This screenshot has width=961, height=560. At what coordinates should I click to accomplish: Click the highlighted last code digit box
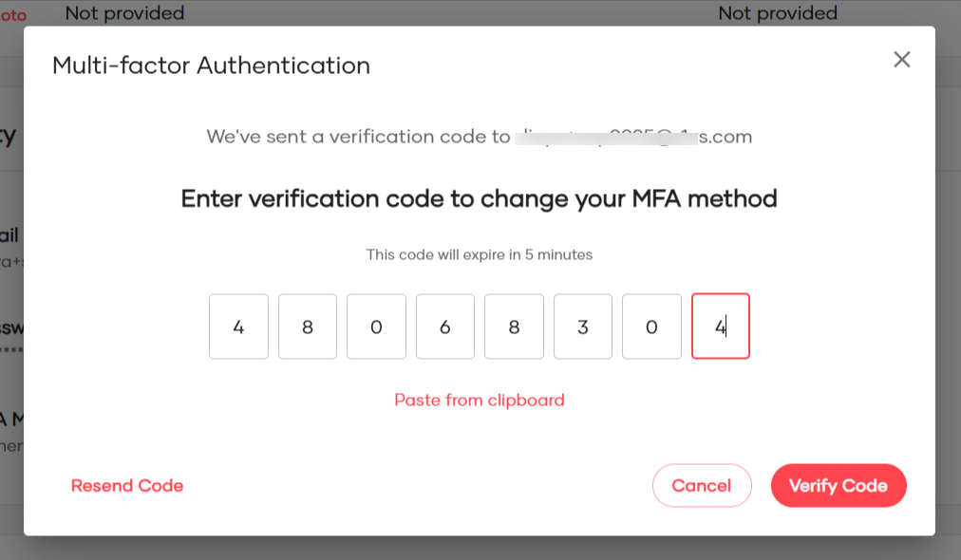point(721,326)
